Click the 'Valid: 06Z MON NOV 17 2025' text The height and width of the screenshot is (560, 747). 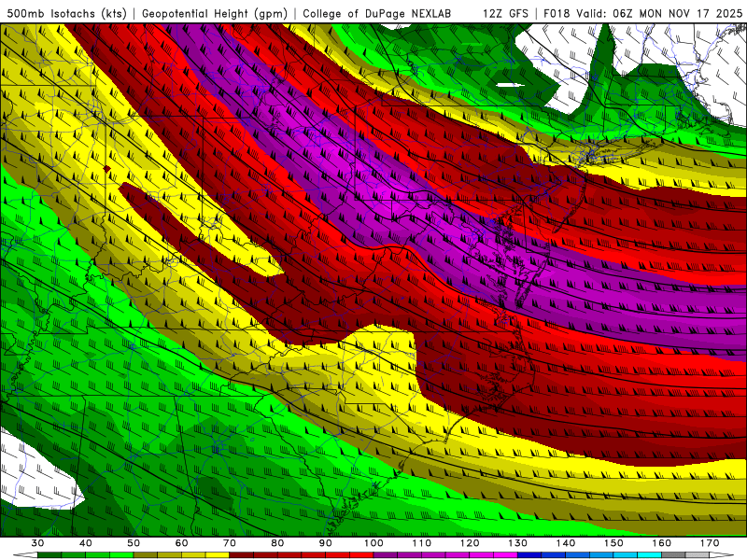click(x=659, y=14)
